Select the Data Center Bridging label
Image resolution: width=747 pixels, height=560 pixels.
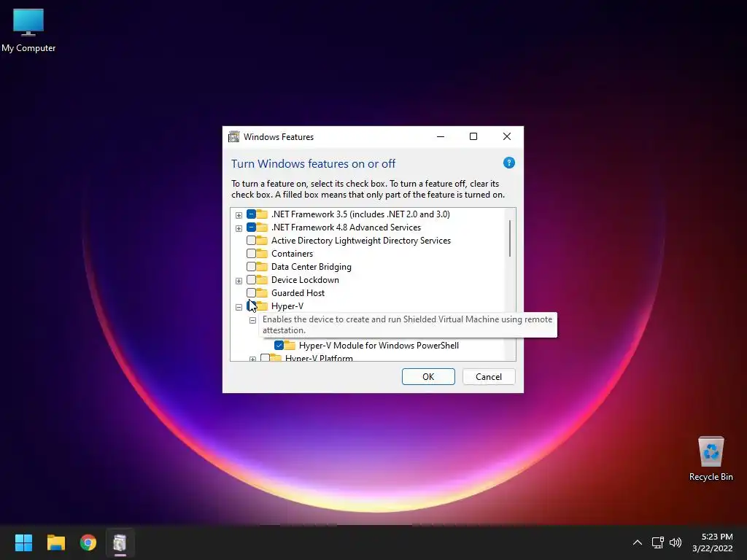click(311, 267)
